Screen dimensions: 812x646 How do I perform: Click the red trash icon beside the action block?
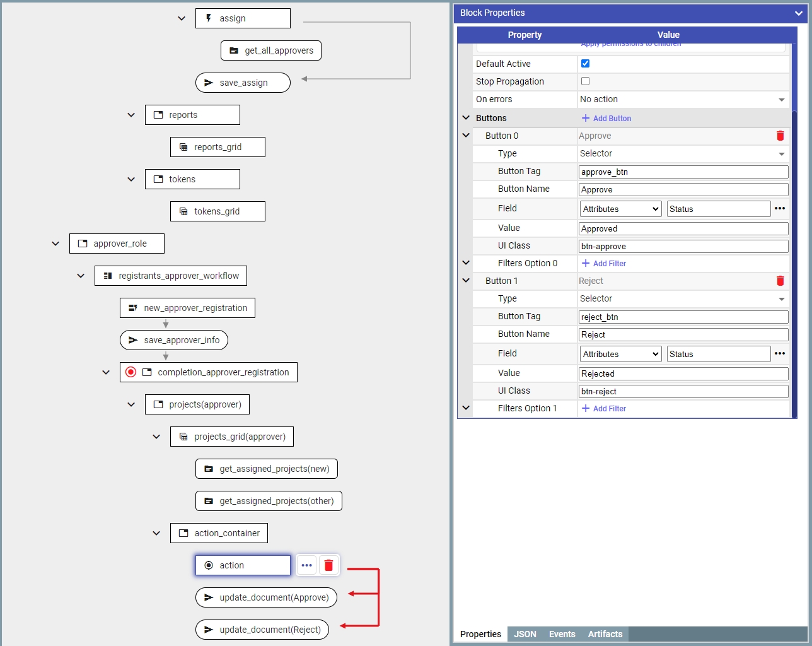328,565
